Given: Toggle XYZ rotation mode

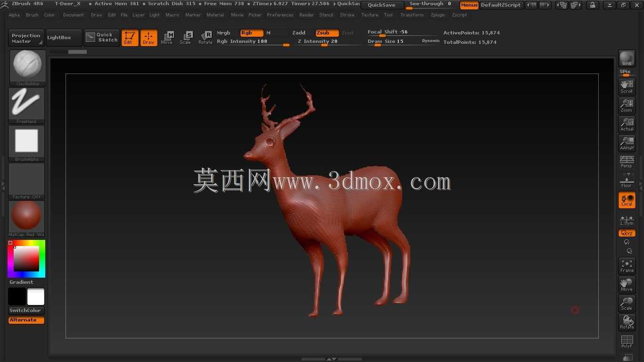Looking at the screenshot, I should [627, 233].
